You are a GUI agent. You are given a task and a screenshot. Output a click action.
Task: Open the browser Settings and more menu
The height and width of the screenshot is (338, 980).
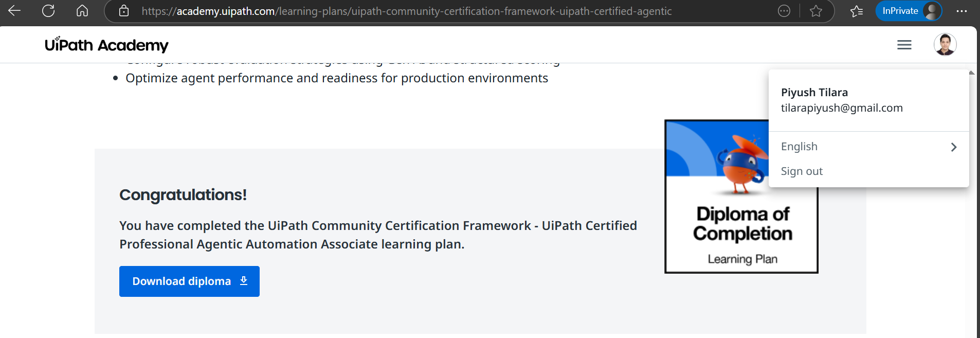(961, 11)
